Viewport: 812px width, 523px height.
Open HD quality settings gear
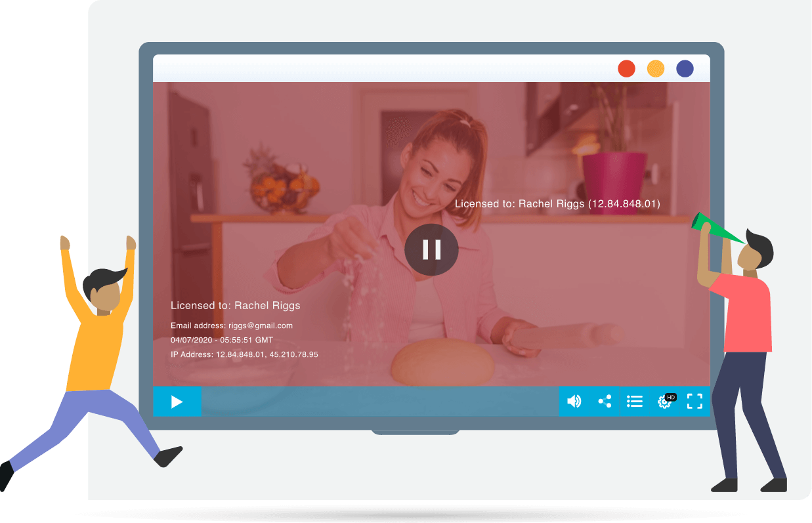[x=665, y=402]
